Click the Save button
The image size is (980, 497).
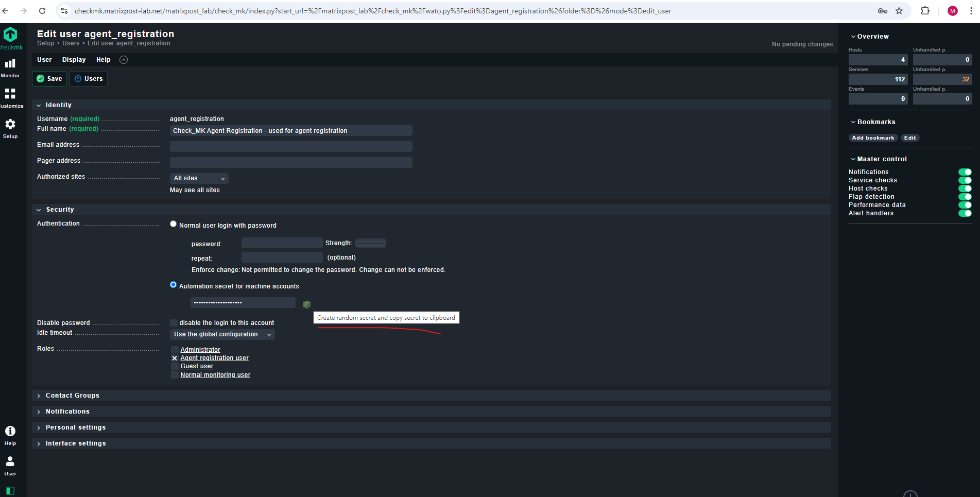coord(49,78)
